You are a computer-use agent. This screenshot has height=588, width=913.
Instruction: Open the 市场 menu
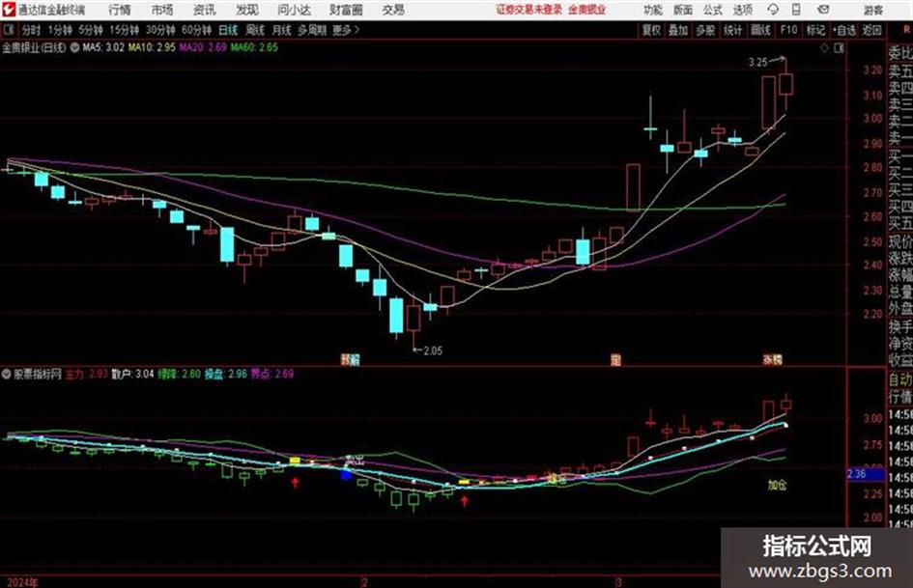click(x=162, y=10)
